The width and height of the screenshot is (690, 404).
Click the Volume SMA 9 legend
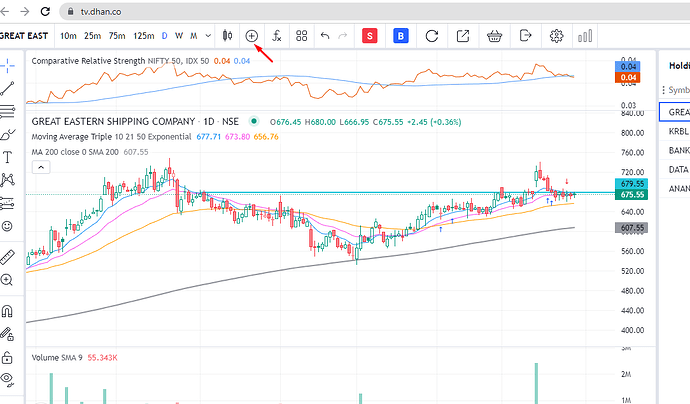tap(57, 357)
